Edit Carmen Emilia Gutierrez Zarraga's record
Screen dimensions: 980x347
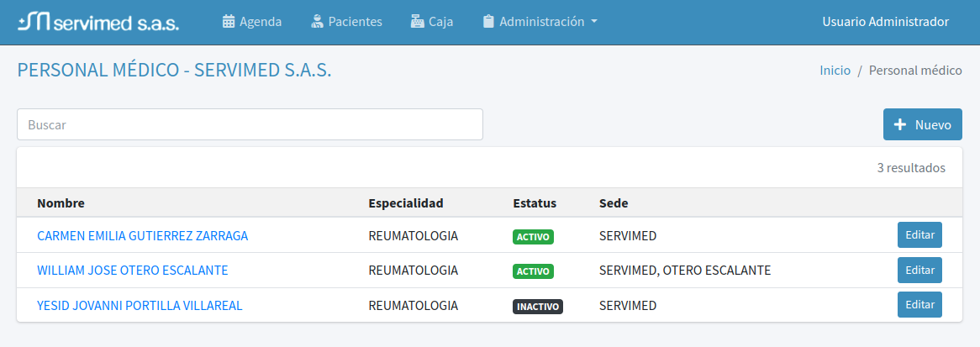[919, 235]
